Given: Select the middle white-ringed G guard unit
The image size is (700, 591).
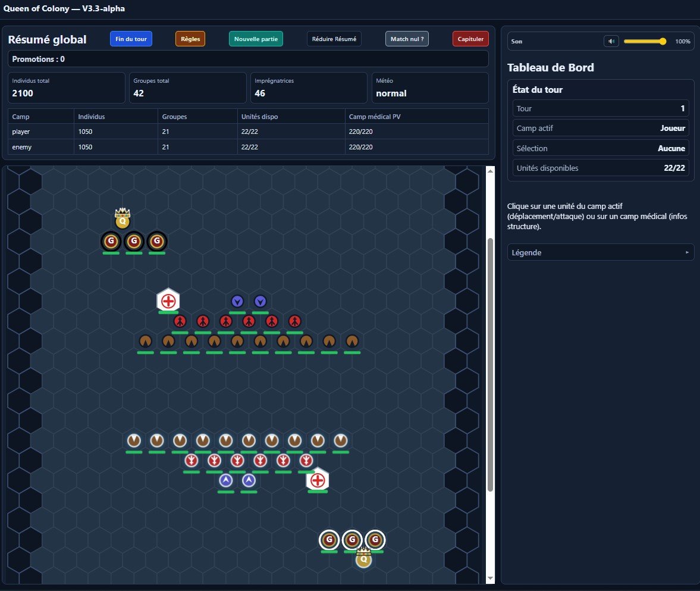Looking at the screenshot, I should point(352,540).
